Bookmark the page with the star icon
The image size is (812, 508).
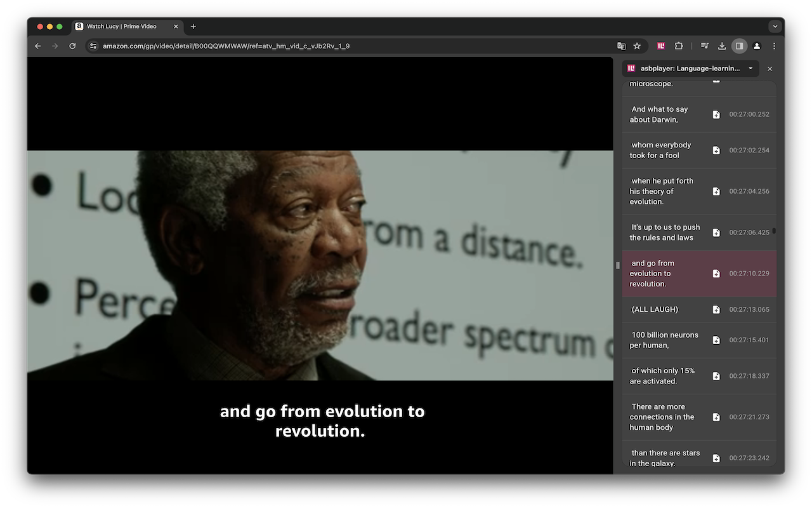[637, 46]
